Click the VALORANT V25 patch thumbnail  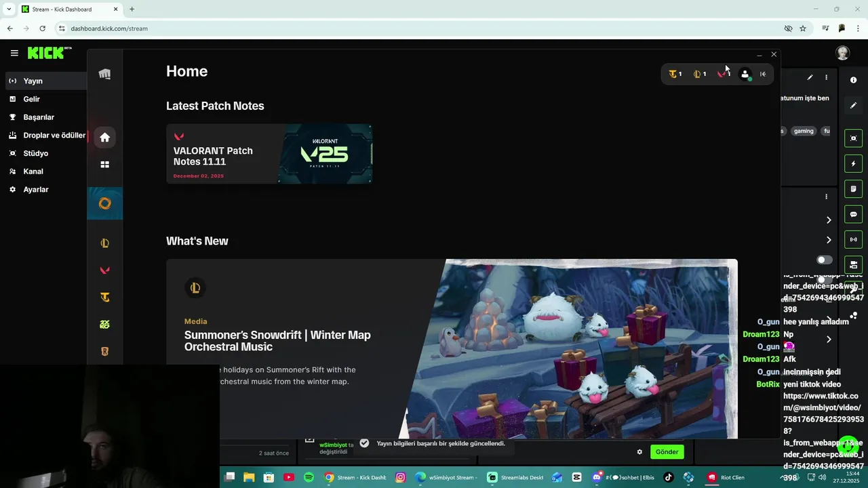325,154
